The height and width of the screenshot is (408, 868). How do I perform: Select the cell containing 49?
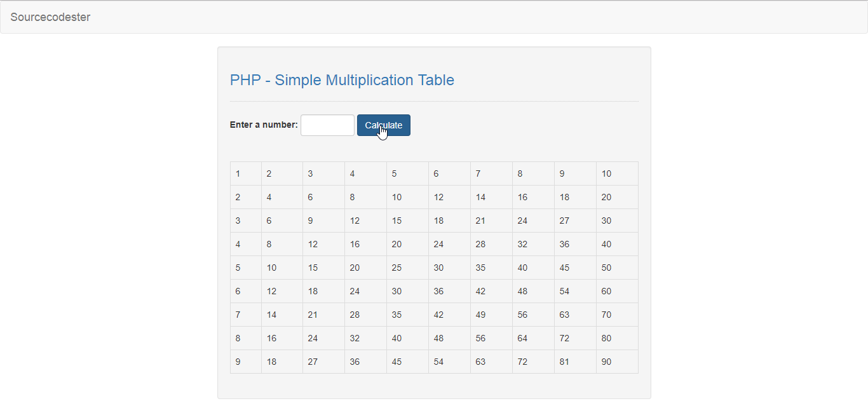[480, 315]
